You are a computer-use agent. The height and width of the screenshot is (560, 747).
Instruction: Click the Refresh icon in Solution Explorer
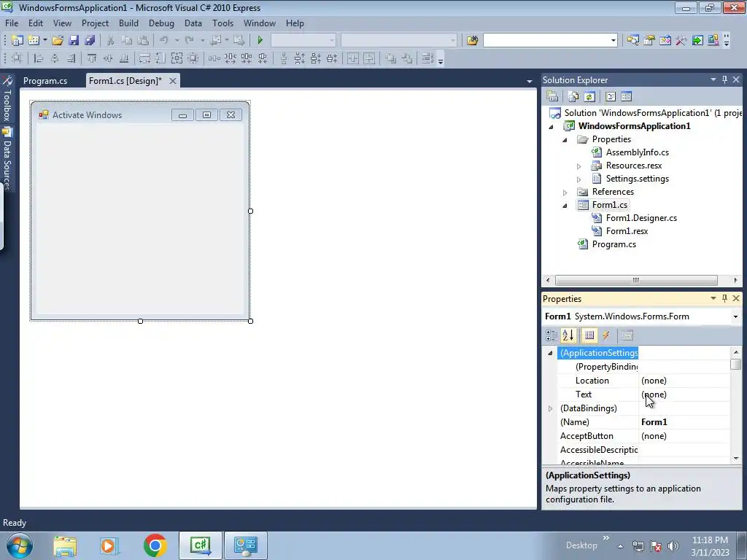tap(589, 97)
